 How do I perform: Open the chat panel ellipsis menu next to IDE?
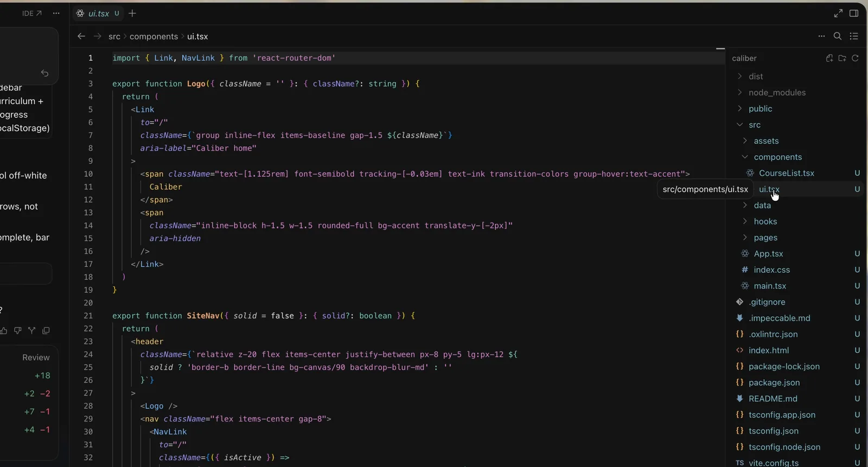click(56, 13)
